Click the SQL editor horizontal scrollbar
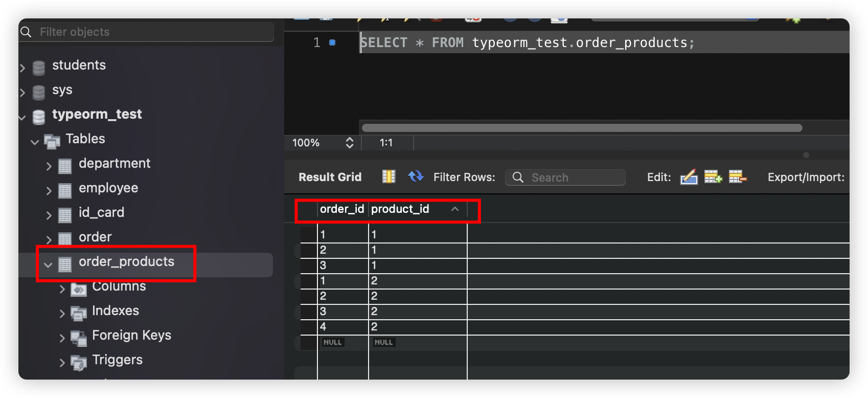This screenshot has width=868, height=398. tap(582, 128)
